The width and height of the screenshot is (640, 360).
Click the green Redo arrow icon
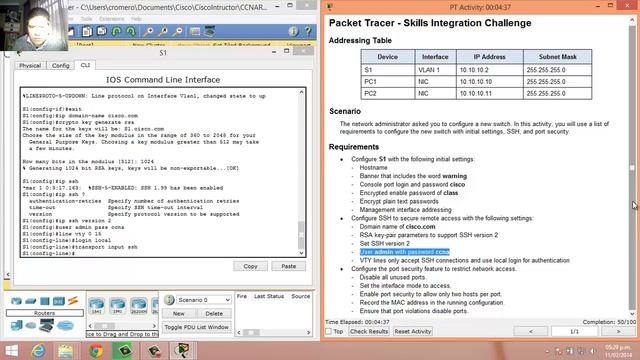tap(131, 31)
